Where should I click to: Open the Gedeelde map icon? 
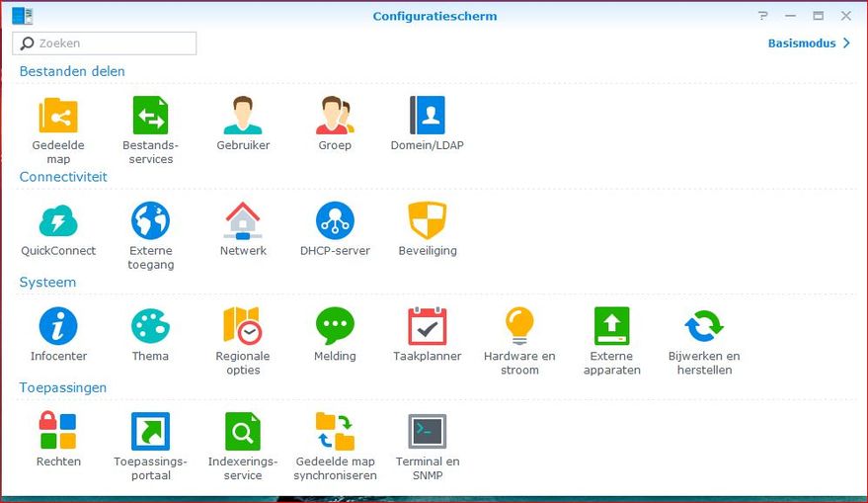pos(58,116)
